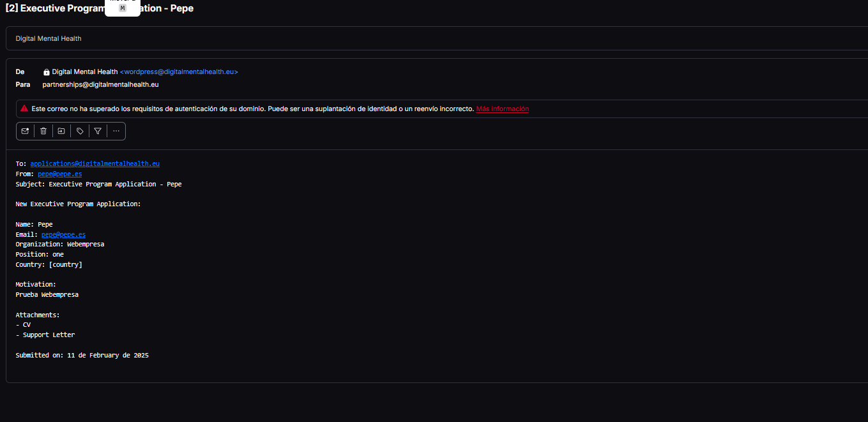868x422 pixels.
Task: Open the Más información link
Action: [x=503, y=109]
